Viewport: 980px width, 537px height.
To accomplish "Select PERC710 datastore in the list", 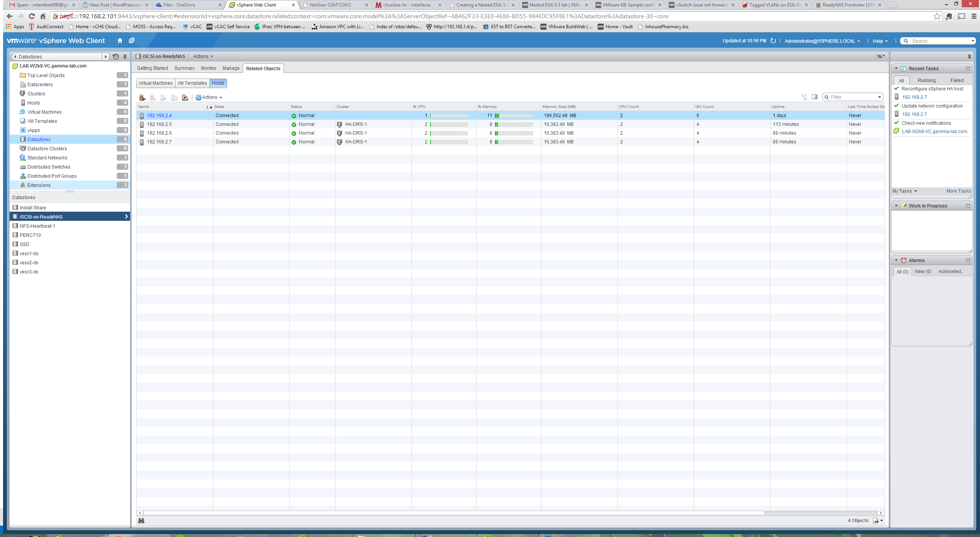I will (30, 235).
